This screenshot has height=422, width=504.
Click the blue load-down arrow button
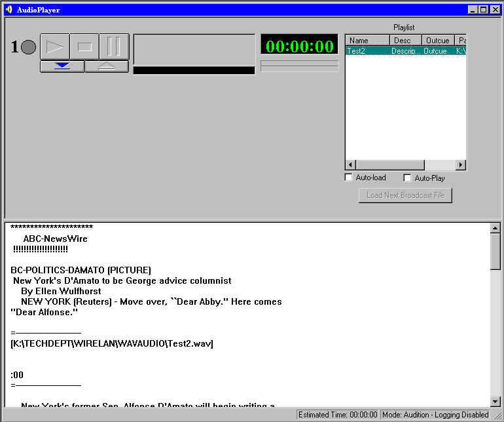62,66
